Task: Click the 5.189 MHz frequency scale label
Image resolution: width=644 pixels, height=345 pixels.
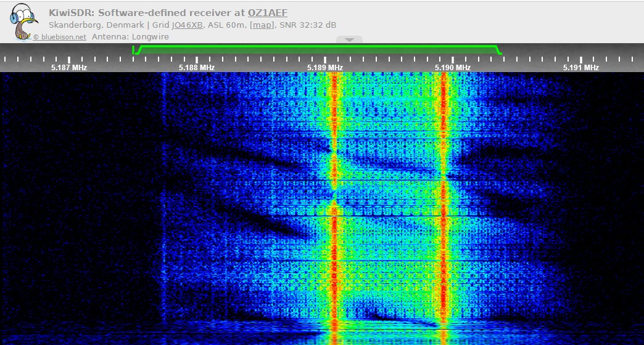Action: pos(325,68)
